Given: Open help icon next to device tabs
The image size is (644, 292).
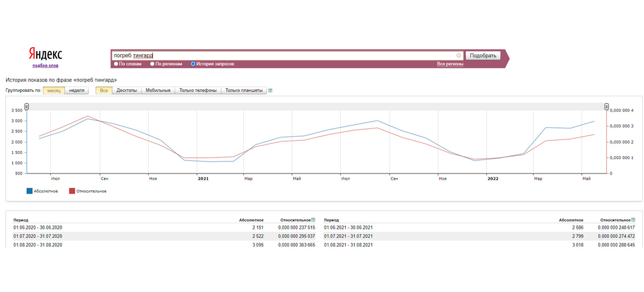Looking at the screenshot, I should (x=270, y=90).
